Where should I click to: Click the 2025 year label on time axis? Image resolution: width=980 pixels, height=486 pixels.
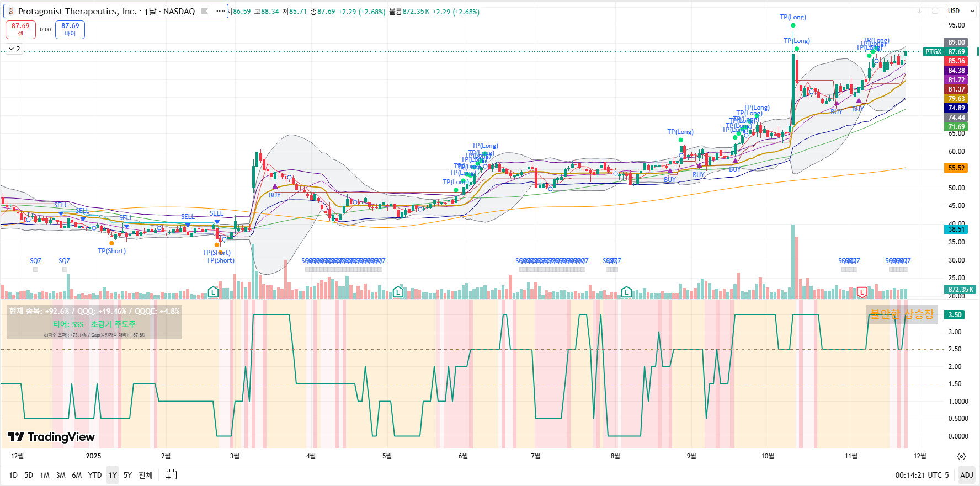(94, 456)
